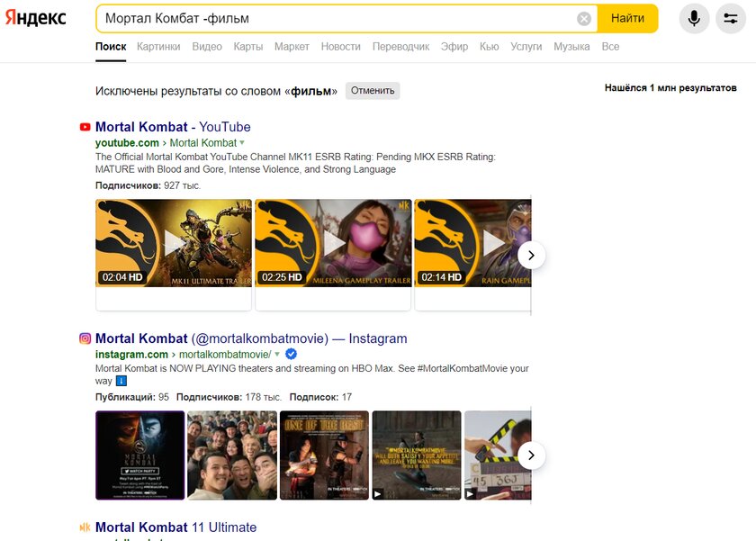This screenshot has height=541, width=756.
Task: Open the 'One of the Best' Instagram image
Action: click(325, 455)
